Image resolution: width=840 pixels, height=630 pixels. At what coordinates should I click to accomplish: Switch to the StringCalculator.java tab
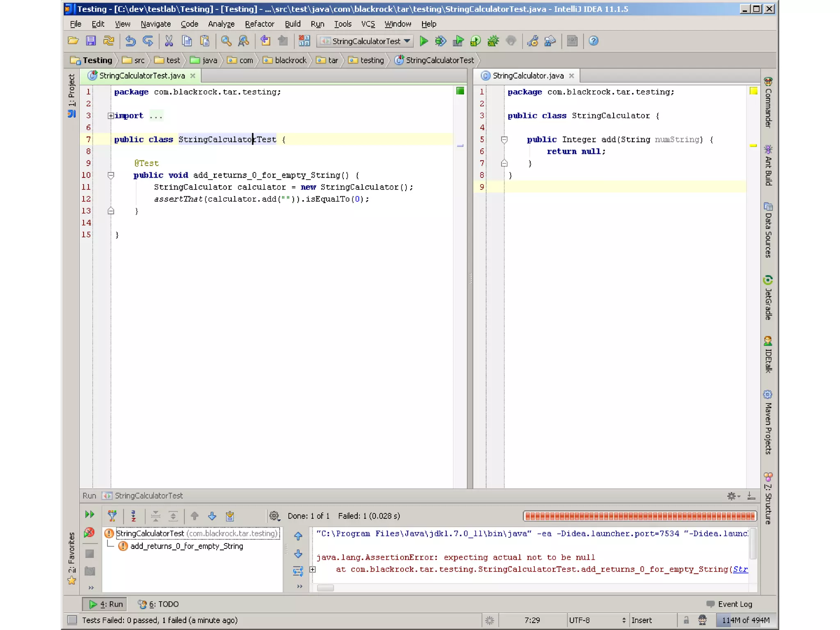point(527,76)
